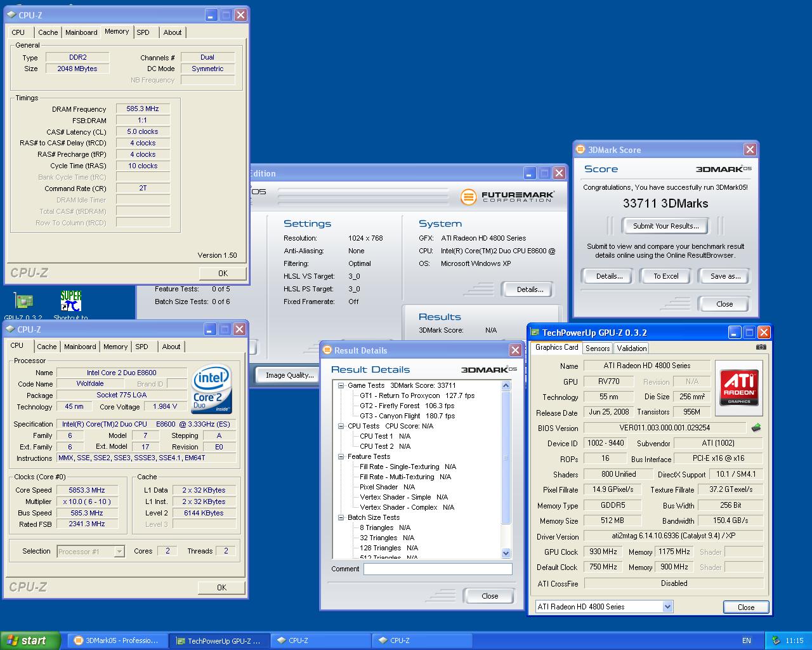Image resolution: width=812 pixels, height=650 pixels.
Task: Click the GPU Clock 930 MHz field
Action: 603,552
